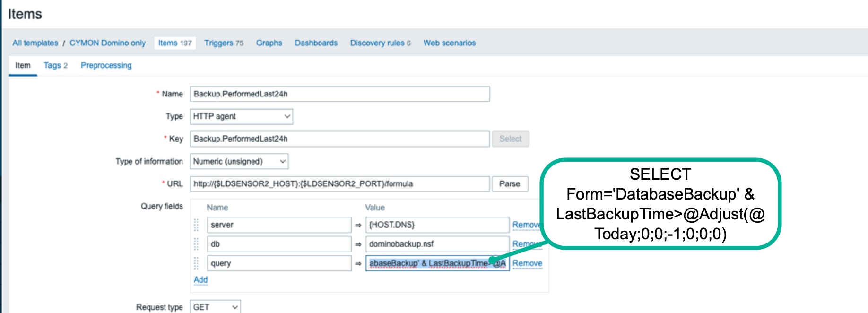Open the Web scenarios tab

tap(449, 43)
